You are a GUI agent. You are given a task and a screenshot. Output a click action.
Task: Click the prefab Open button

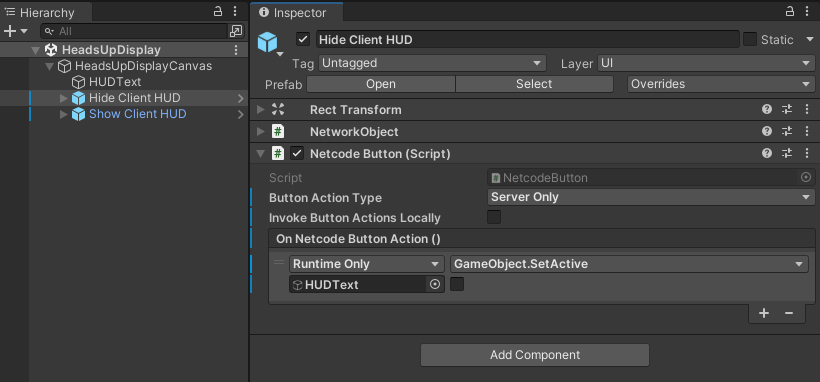pos(381,84)
